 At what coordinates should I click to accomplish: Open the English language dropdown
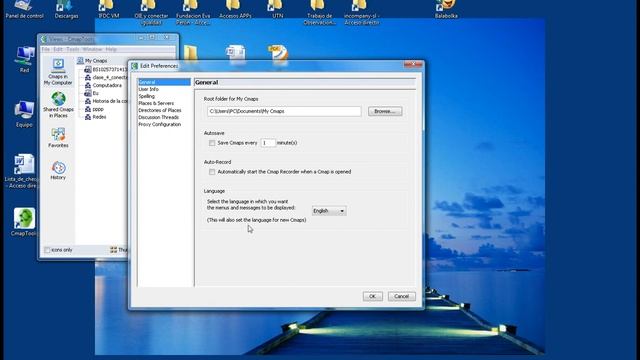click(329, 211)
